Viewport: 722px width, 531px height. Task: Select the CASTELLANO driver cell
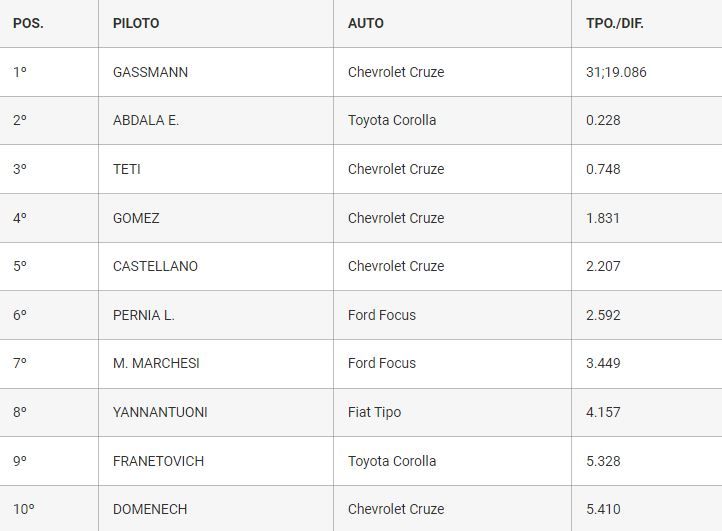[216, 266]
